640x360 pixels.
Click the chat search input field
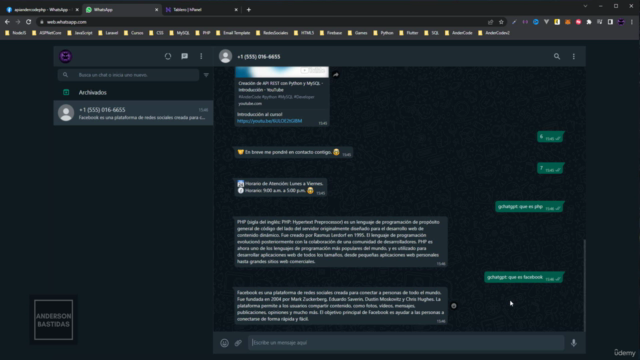click(x=129, y=75)
